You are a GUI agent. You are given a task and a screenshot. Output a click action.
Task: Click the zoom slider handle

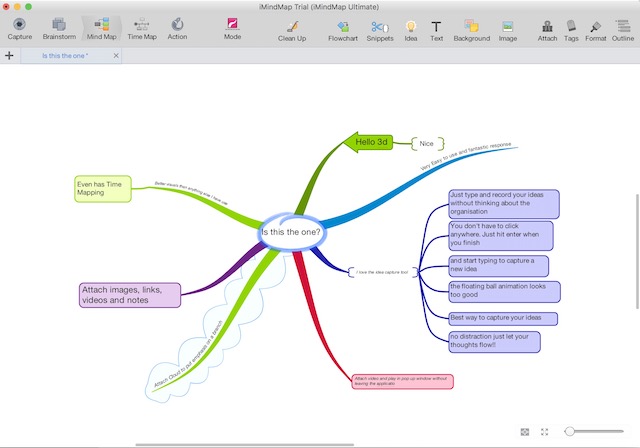[x=569, y=431]
